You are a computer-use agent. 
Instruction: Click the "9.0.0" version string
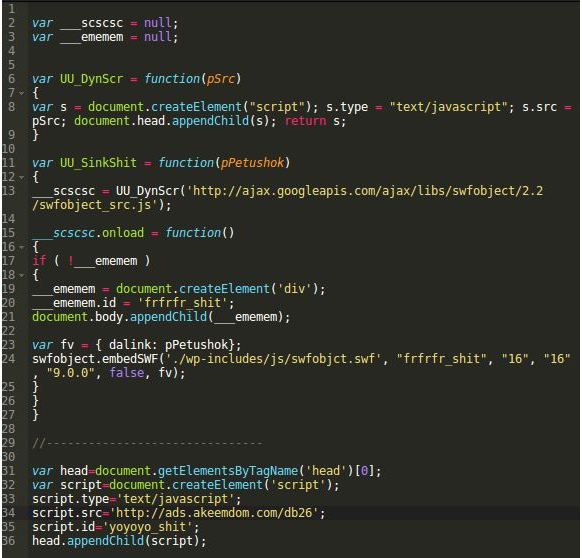pos(70,373)
